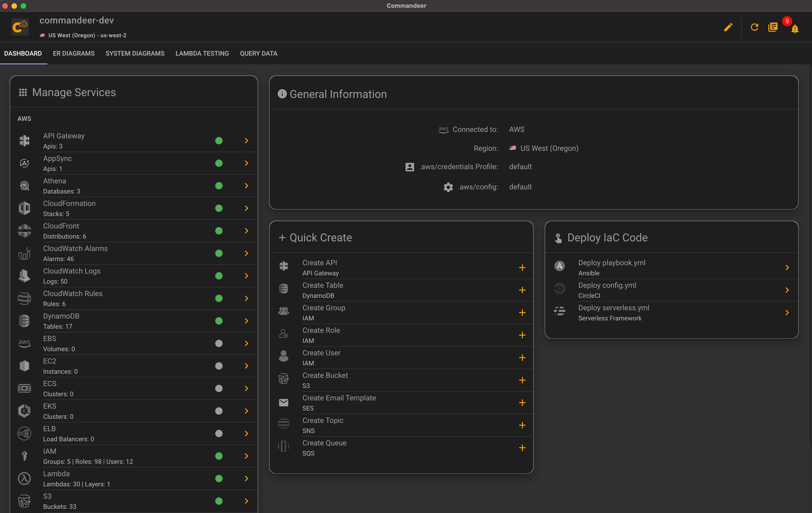Click the refresh icon in top toolbar
The height and width of the screenshot is (513, 812).
coord(755,27)
